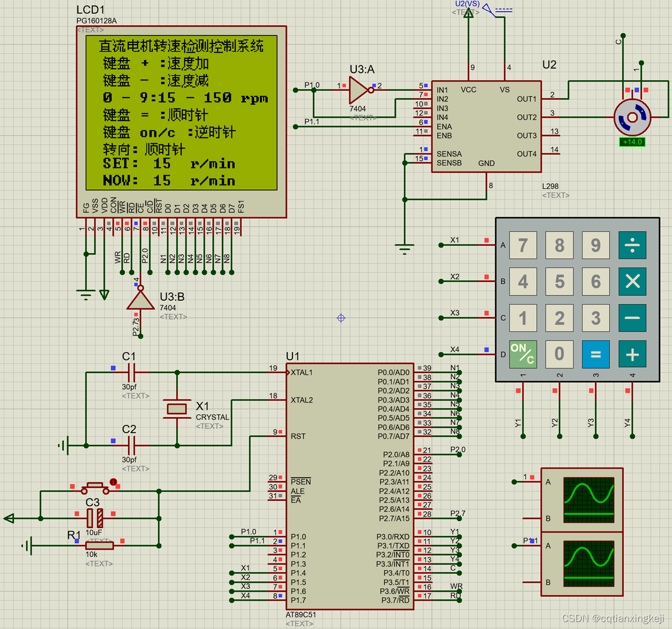The image size is (672, 629).
Task: Click the LCD title line 直流电机转速检测控制系统
Action: (182, 46)
